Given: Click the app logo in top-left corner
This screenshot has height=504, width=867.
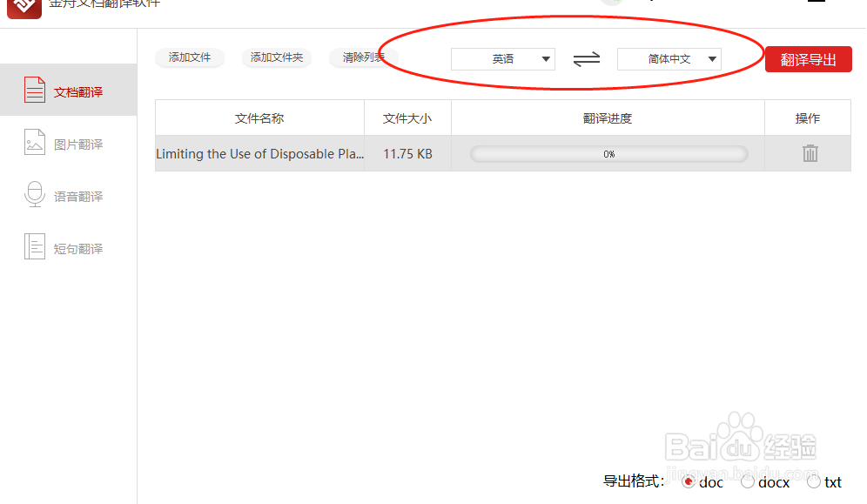Looking at the screenshot, I should click(x=24, y=9).
